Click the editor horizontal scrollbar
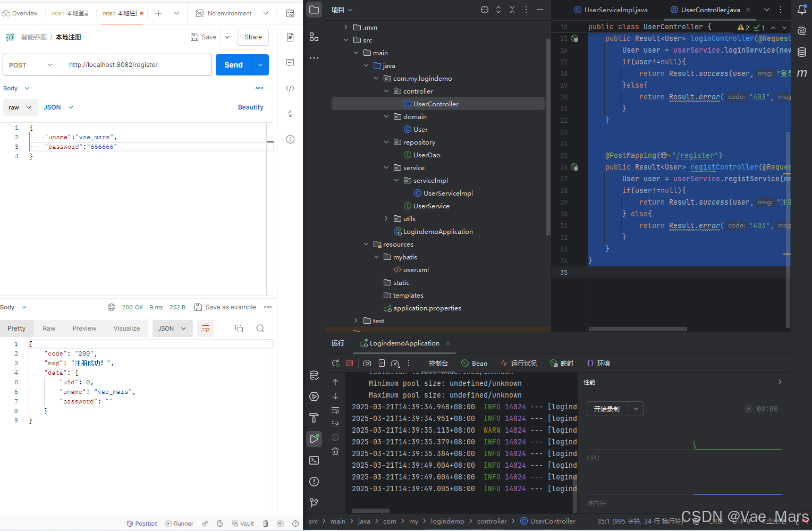Image resolution: width=812 pixels, height=531 pixels. click(638, 329)
